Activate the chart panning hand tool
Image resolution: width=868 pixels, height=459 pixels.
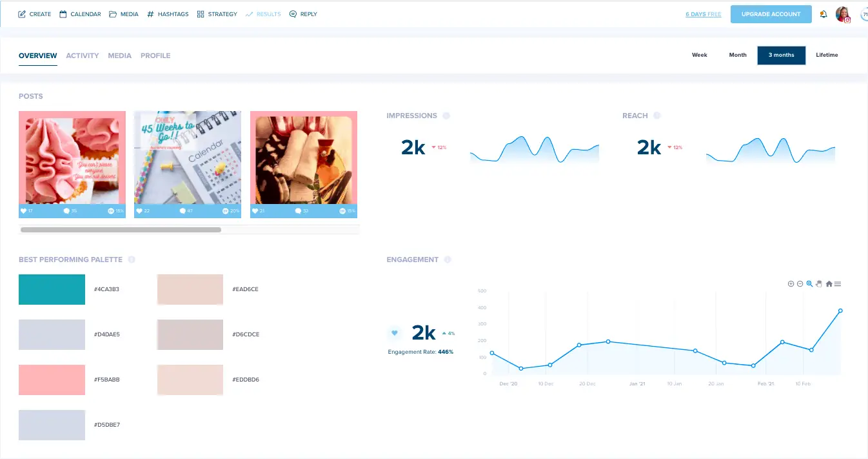click(x=819, y=284)
